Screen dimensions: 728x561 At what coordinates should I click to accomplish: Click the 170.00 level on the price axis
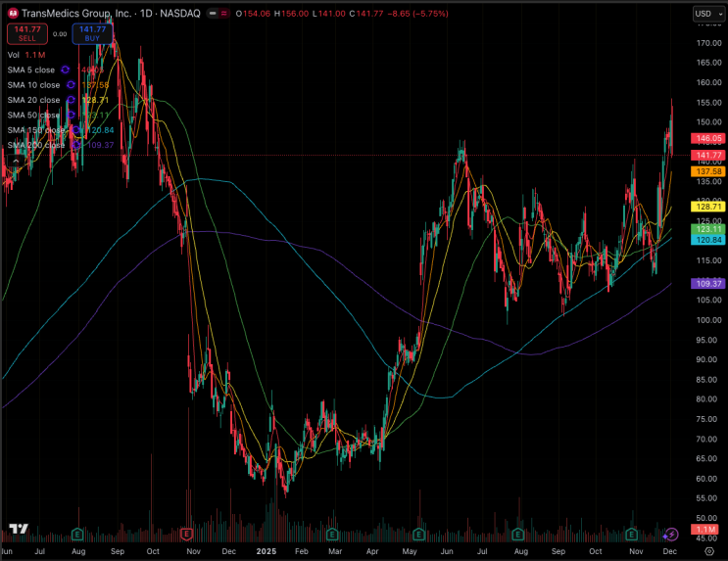pyautogui.click(x=708, y=43)
